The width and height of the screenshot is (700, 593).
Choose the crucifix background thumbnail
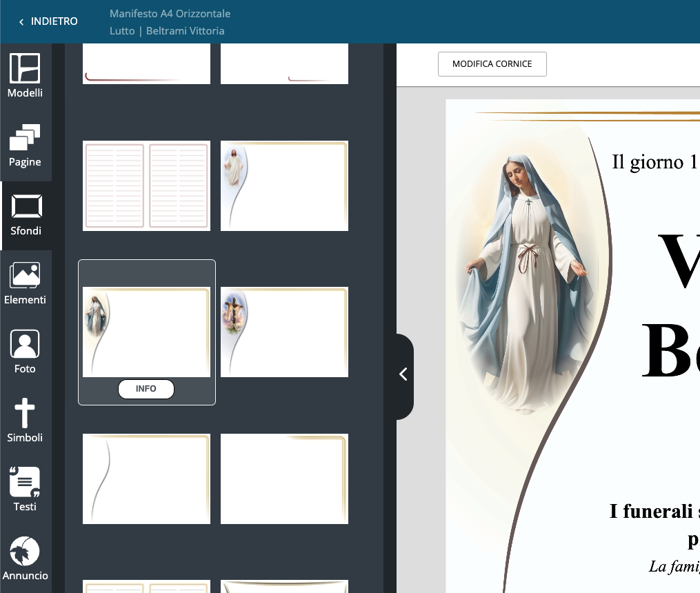pos(284,332)
